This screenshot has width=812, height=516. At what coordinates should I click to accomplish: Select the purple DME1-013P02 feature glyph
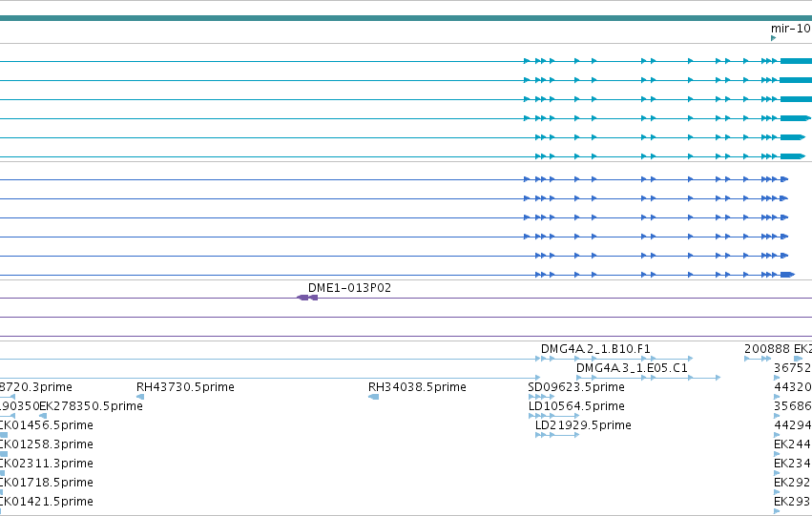tap(307, 298)
